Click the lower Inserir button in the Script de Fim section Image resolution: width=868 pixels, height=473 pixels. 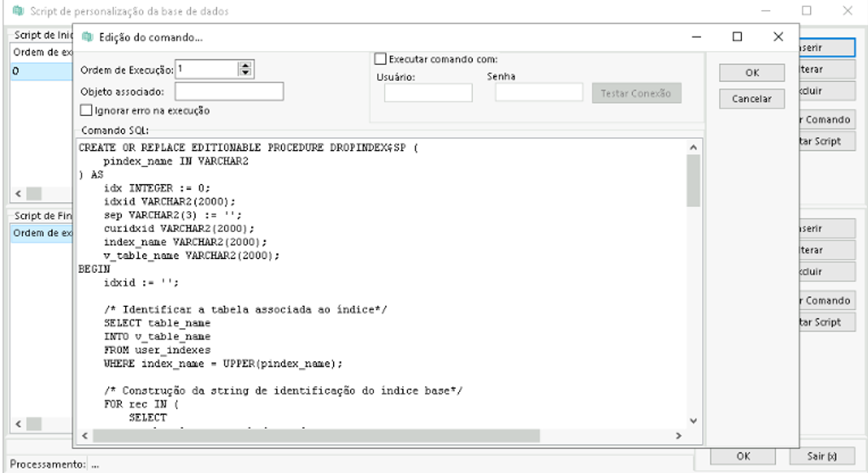(827, 228)
